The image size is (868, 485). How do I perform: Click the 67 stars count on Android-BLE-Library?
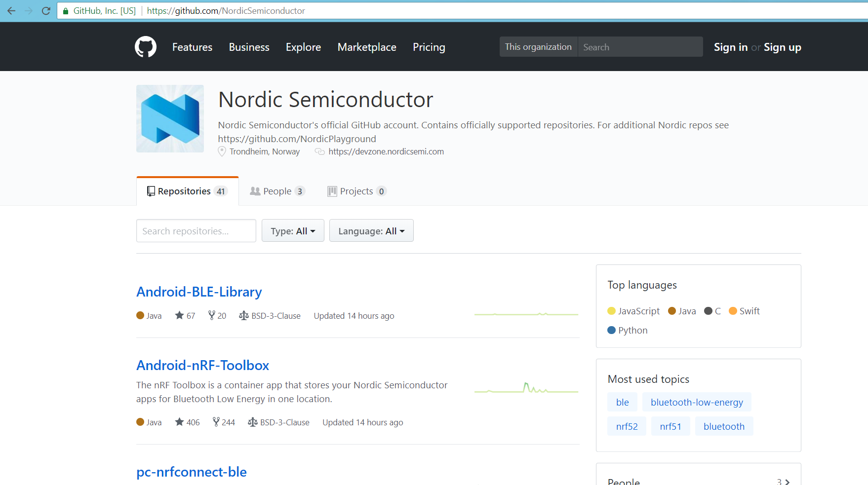[191, 316]
